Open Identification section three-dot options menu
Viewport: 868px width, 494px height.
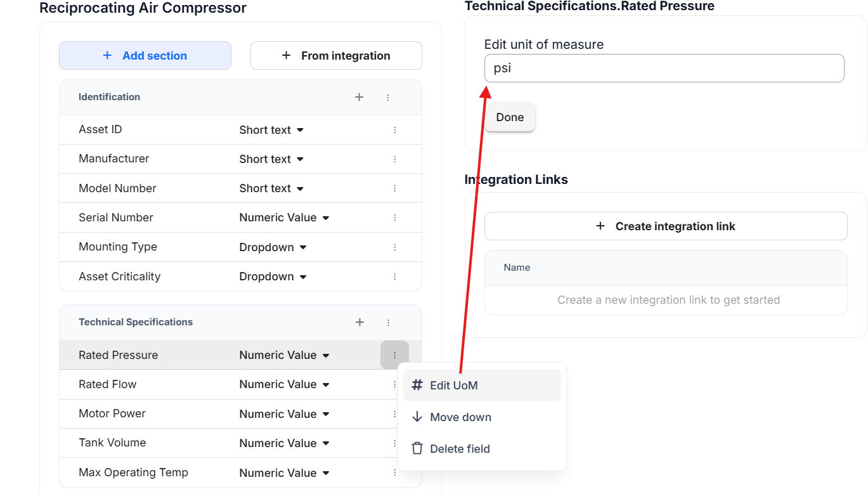pos(388,97)
